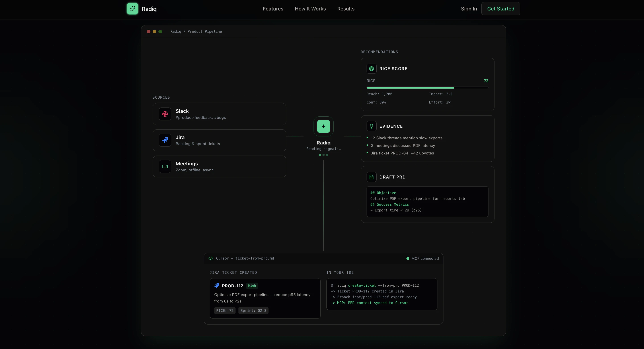Click the SOURCES section label

[161, 97]
